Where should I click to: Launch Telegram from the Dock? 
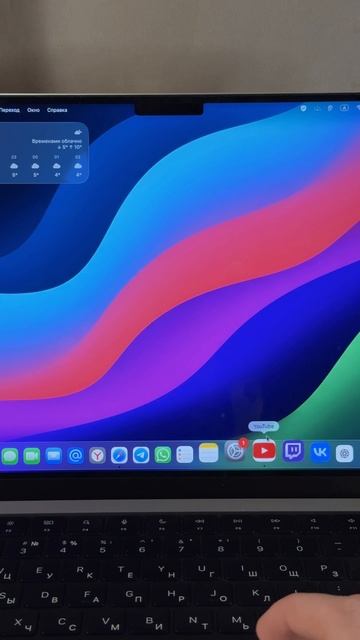(141, 455)
